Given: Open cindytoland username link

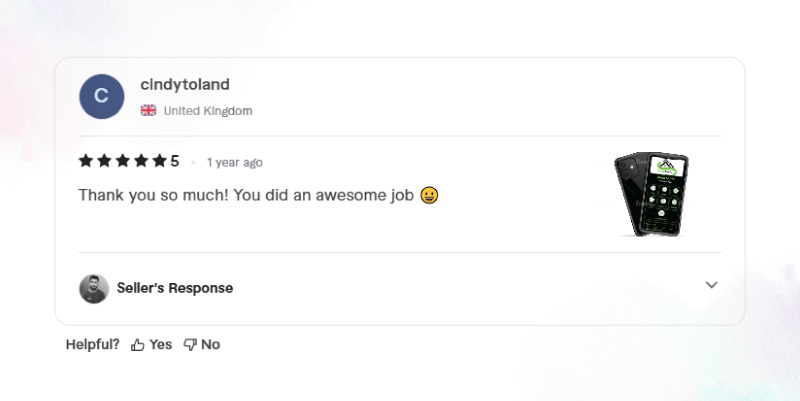Looking at the screenshot, I should tap(185, 85).
